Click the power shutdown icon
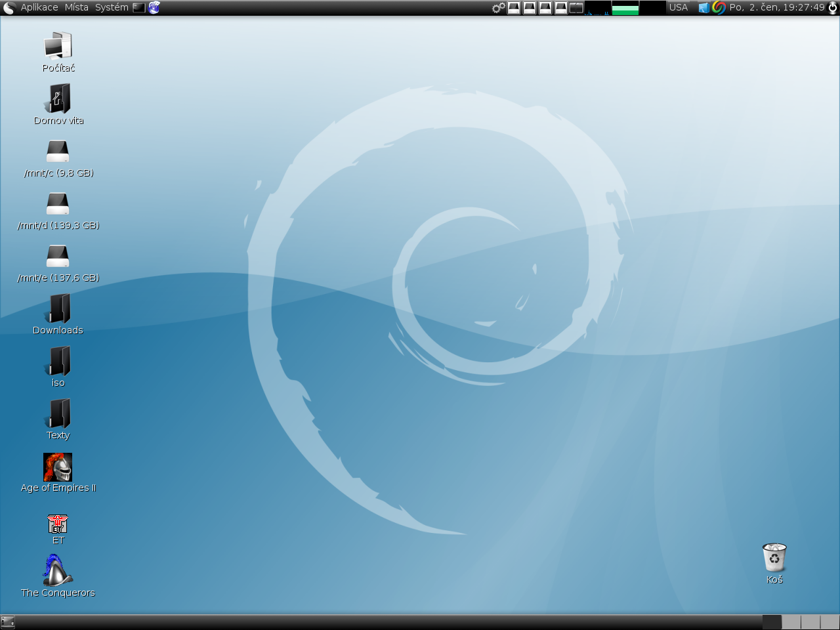Screen dimensions: 840x630 click(x=833, y=8)
